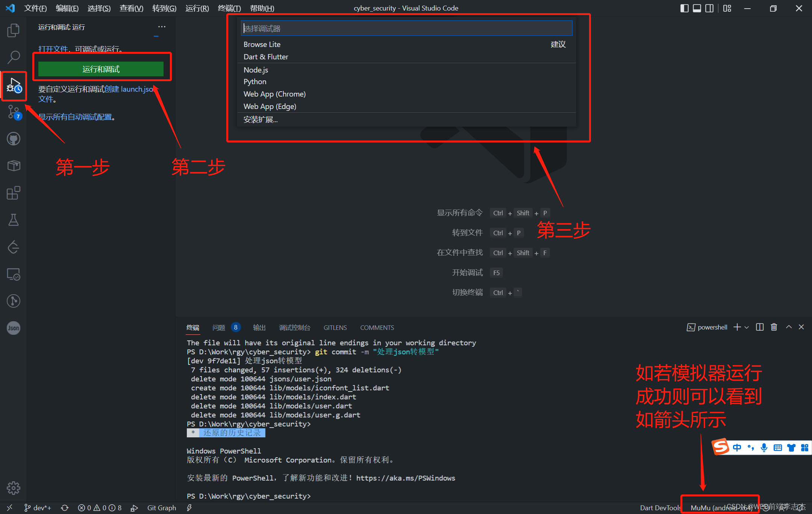Synchronize changes in status bar
Viewport: 812px width, 514px height.
pyautogui.click(x=65, y=508)
